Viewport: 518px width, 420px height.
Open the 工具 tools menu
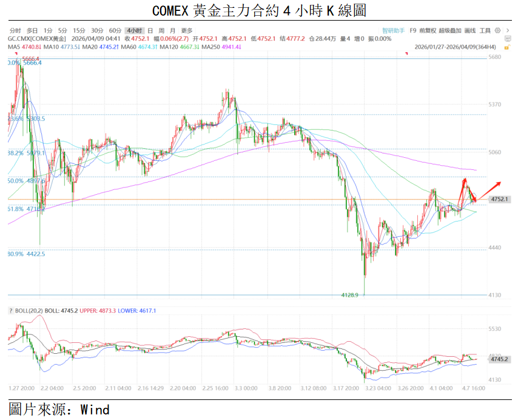[x=485, y=30]
